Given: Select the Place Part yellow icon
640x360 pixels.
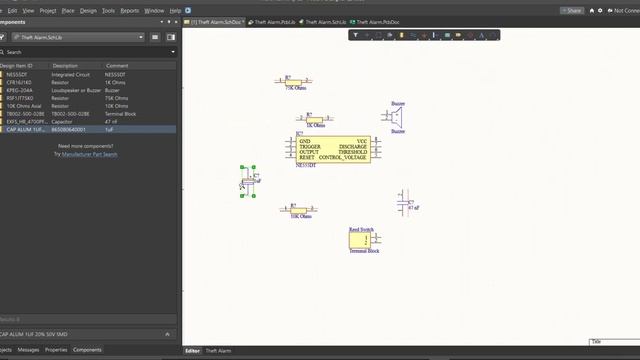Looking at the screenshot, I should (402, 36).
